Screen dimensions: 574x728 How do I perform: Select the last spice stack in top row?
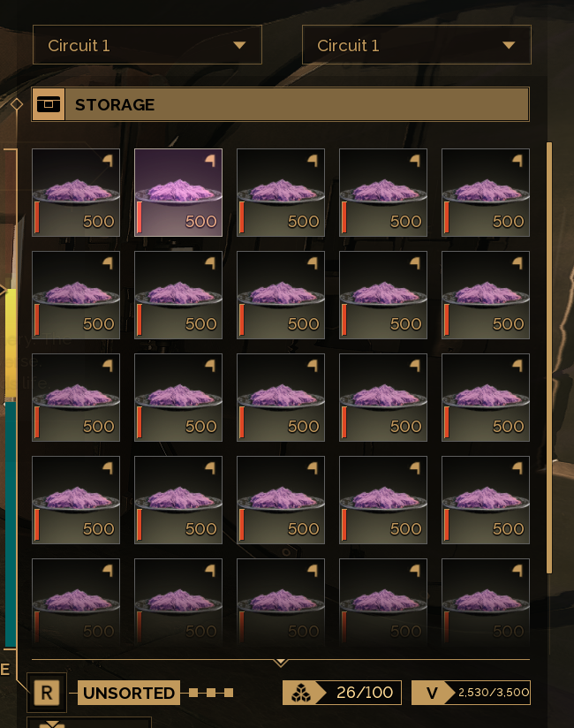click(x=486, y=193)
